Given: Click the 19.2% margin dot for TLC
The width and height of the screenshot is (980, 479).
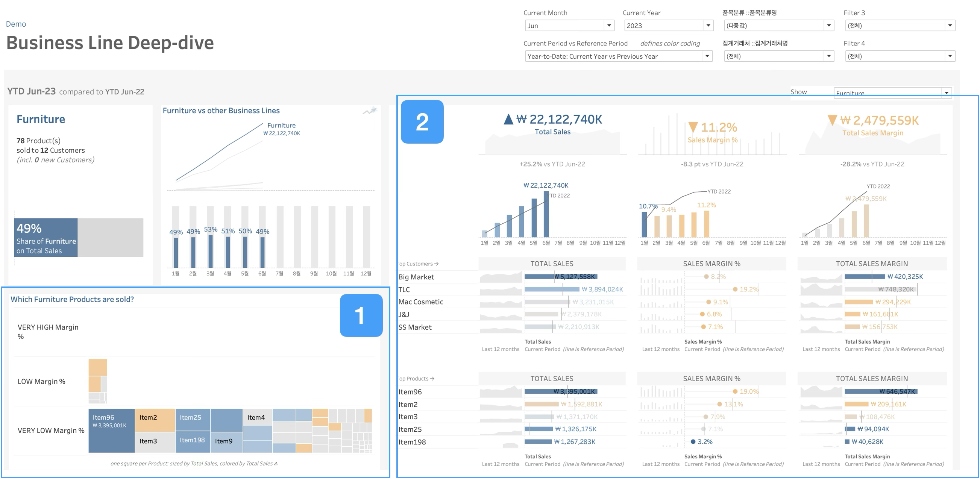Looking at the screenshot, I should 735,290.
